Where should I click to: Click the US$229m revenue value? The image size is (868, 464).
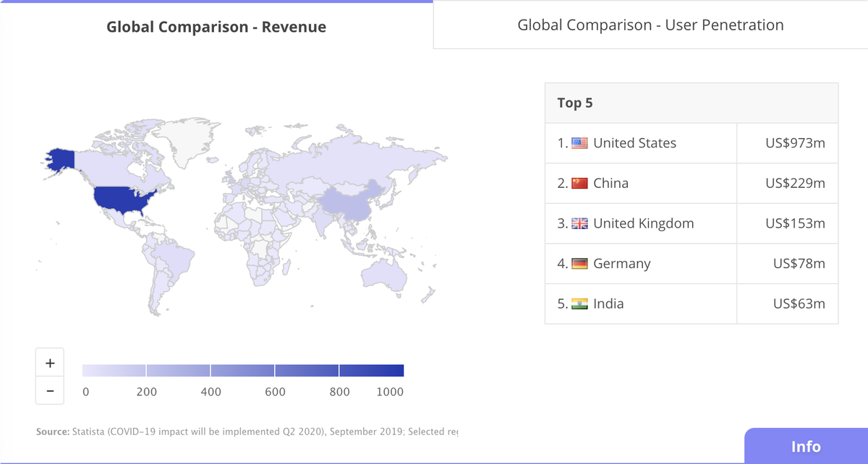tap(795, 184)
